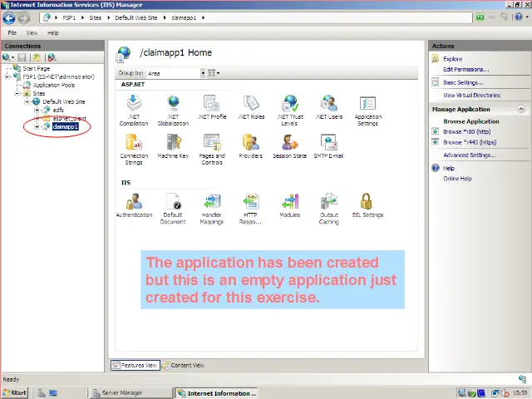532x399 pixels.
Task: Collapse the Manage Application section
Action: coord(521,109)
